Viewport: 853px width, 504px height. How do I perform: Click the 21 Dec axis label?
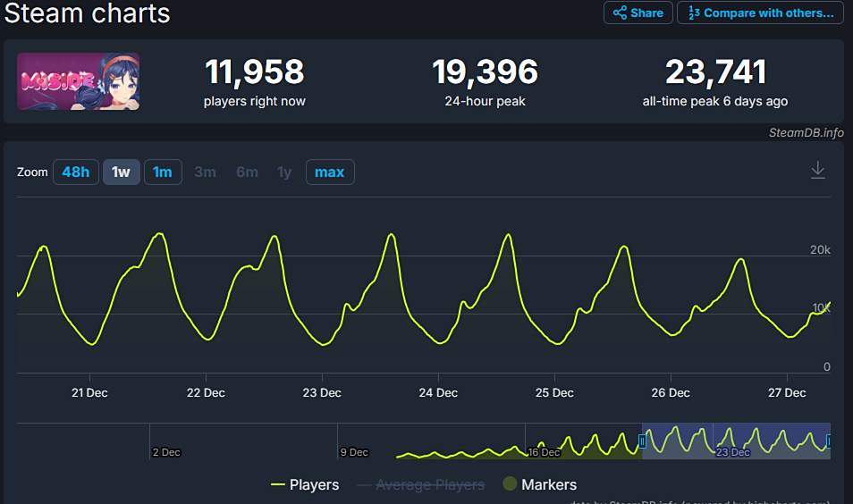point(89,392)
